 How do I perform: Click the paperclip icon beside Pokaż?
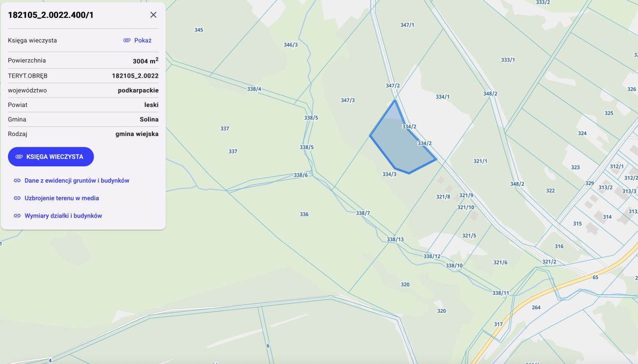point(127,40)
